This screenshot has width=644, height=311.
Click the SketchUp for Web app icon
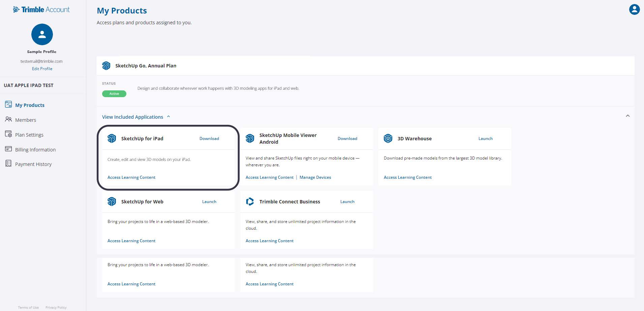(x=112, y=202)
